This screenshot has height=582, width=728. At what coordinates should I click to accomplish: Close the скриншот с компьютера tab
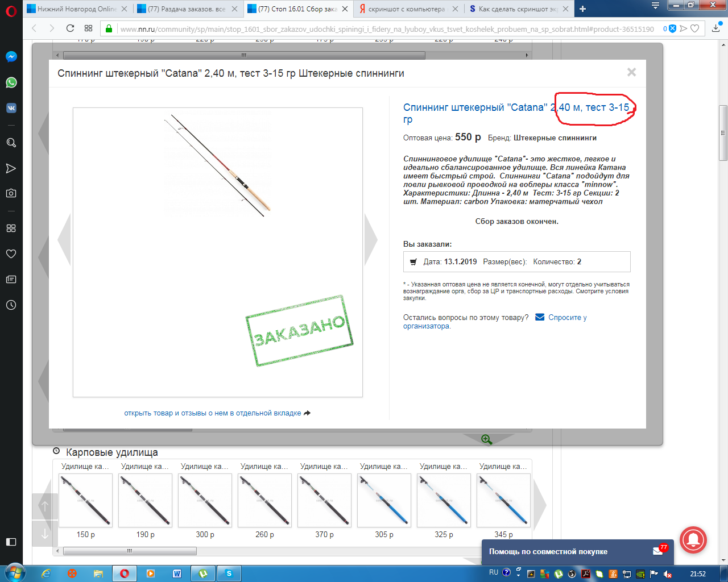(x=455, y=9)
